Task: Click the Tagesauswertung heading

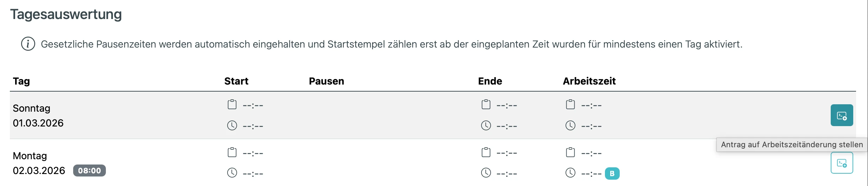Action: click(66, 14)
